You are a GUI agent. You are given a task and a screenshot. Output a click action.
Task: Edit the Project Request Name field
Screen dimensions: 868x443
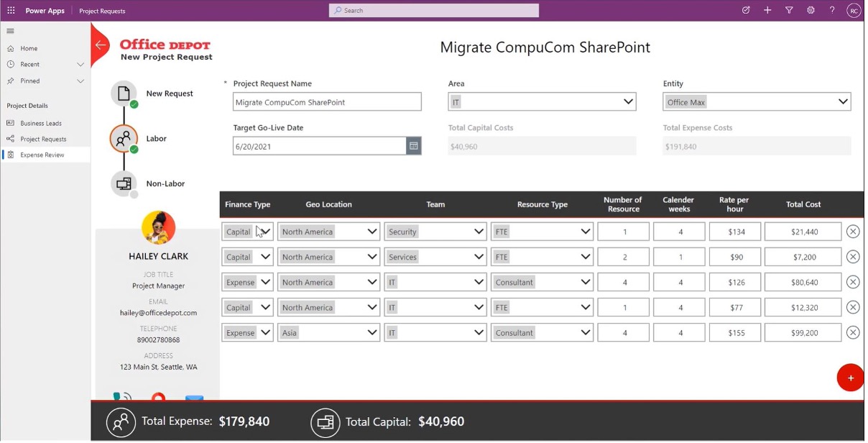327,102
